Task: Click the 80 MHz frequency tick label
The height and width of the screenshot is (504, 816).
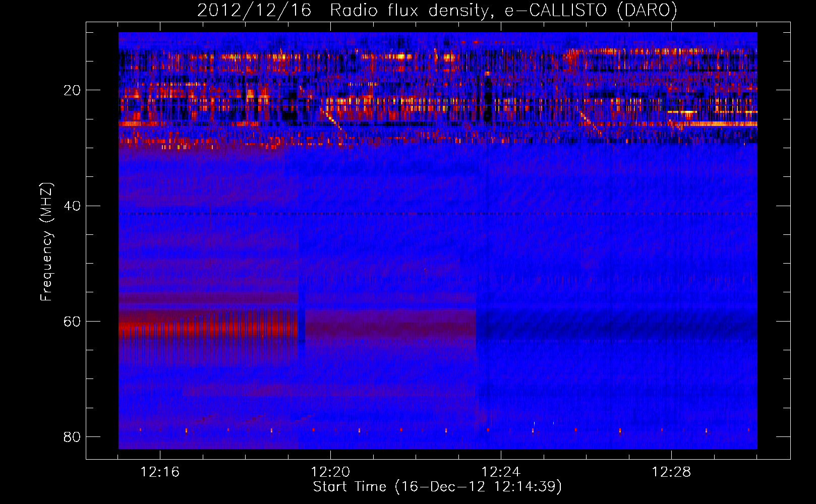Action: (72, 437)
